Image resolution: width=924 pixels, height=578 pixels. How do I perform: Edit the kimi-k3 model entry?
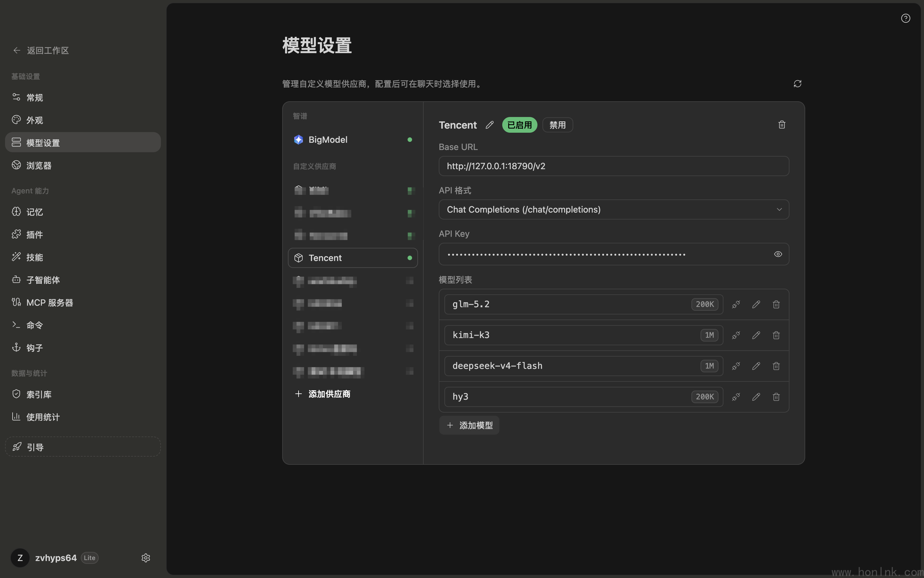point(756,335)
